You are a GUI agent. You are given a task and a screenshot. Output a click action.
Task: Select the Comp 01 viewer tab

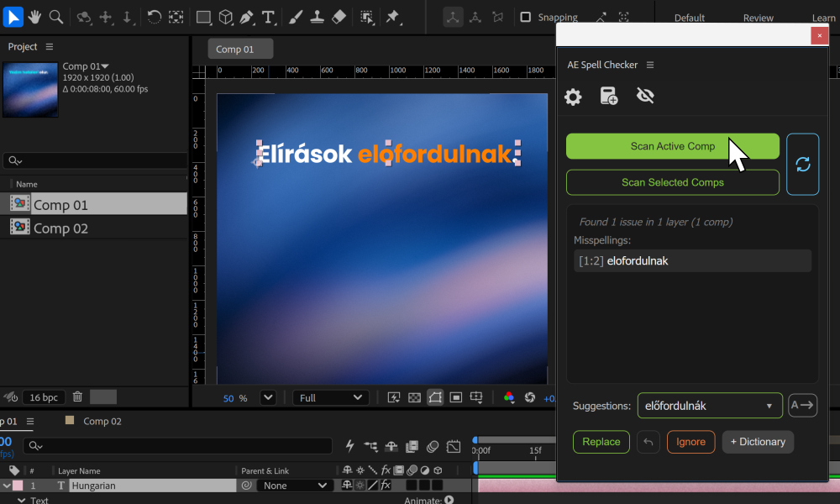tap(240, 49)
